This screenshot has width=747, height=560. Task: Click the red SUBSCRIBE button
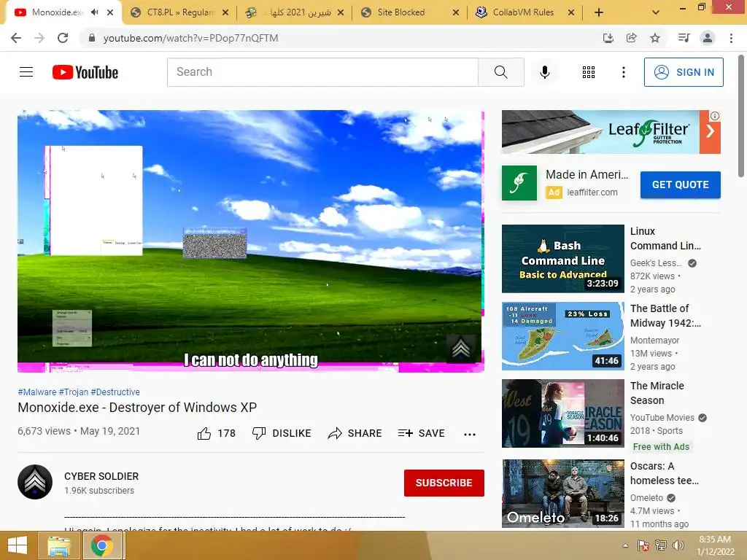[x=444, y=483]
